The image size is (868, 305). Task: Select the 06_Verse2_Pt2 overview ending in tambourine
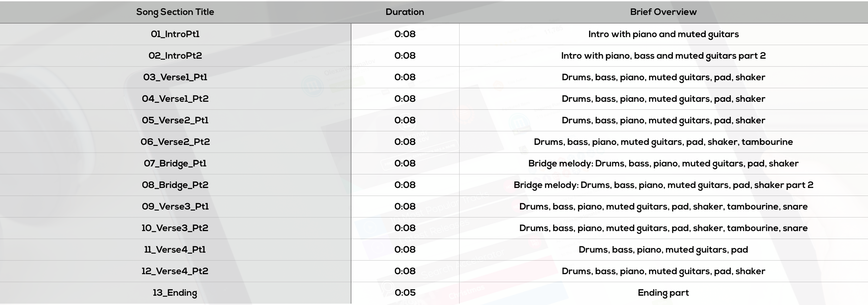point(663,142)
